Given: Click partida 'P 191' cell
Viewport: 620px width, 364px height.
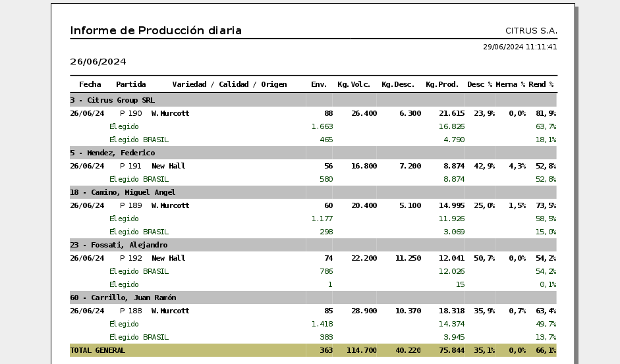Looking at the screenshot, I should [x=130, y=166].
